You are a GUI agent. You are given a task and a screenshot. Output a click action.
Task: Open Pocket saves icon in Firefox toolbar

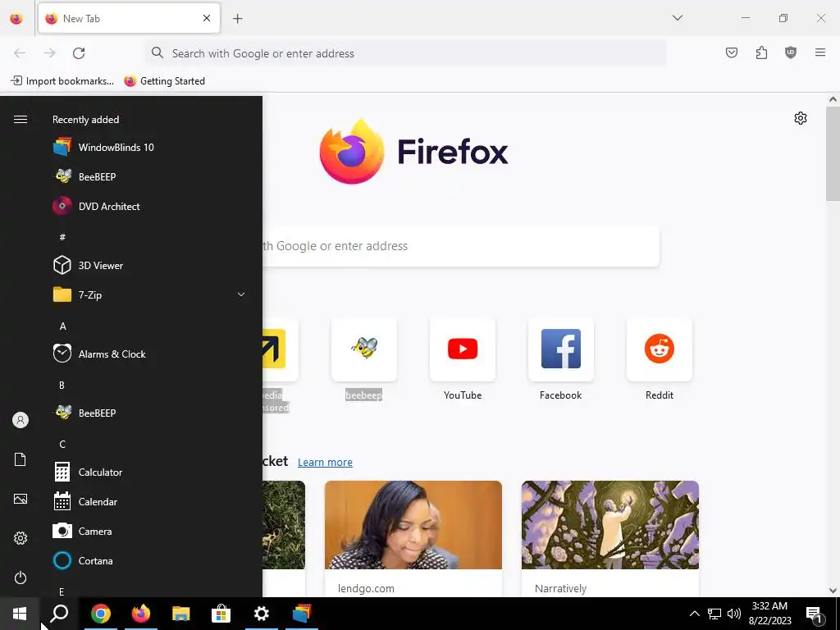pyautogui.click(x=731, y=52)
